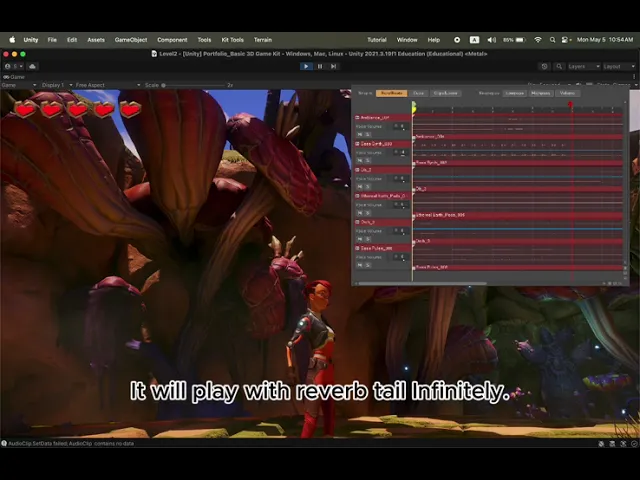Select the Bass Synth clip label in timeline

point(431,163)
